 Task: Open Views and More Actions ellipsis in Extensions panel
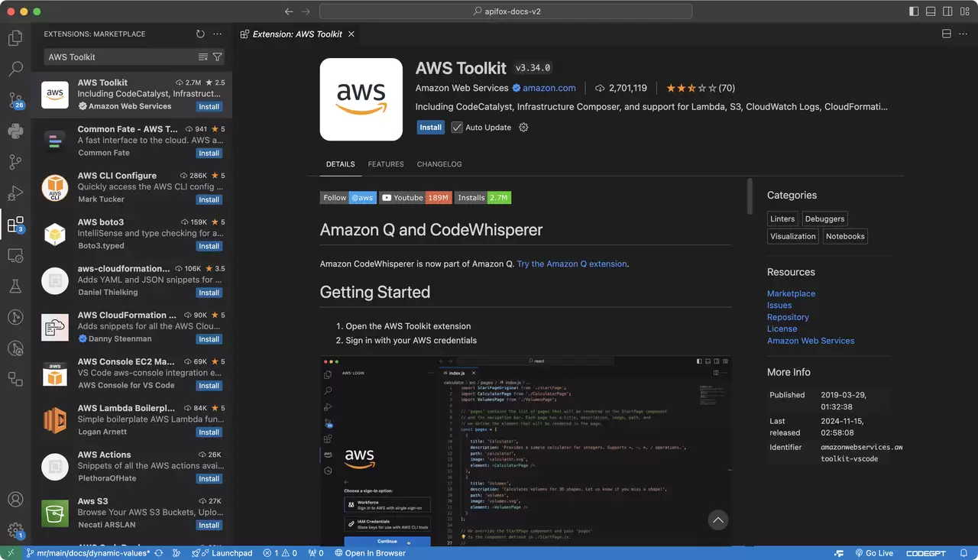(217, 34)
